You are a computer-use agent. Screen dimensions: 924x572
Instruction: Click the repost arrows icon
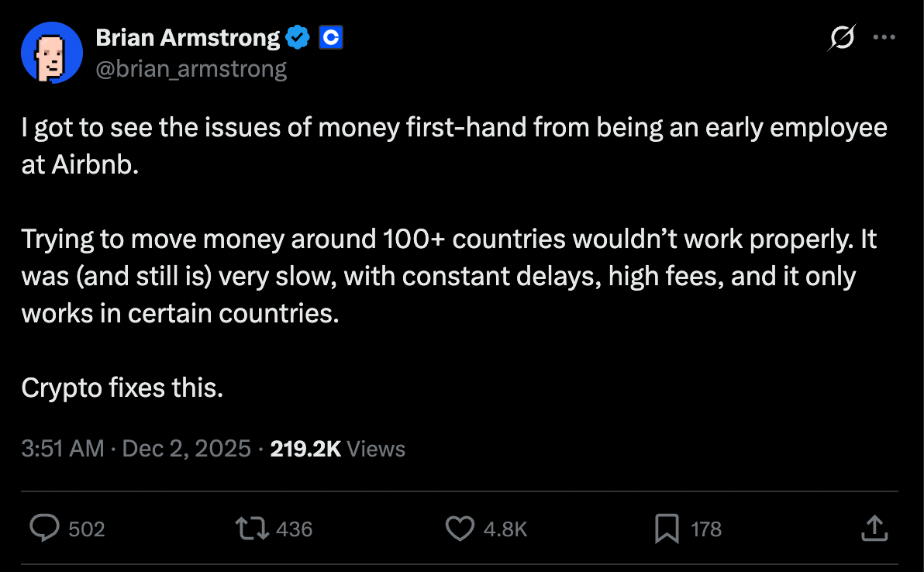point(252,529)
